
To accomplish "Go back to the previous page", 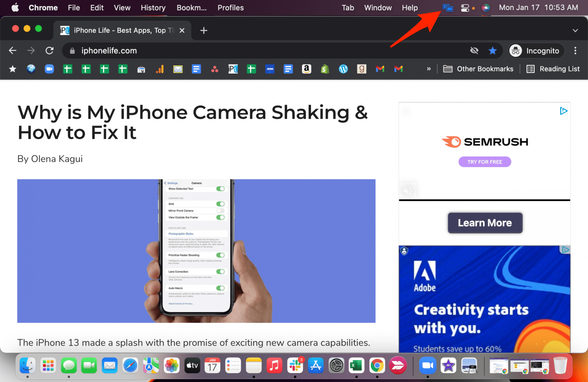I will click(12, 50).
